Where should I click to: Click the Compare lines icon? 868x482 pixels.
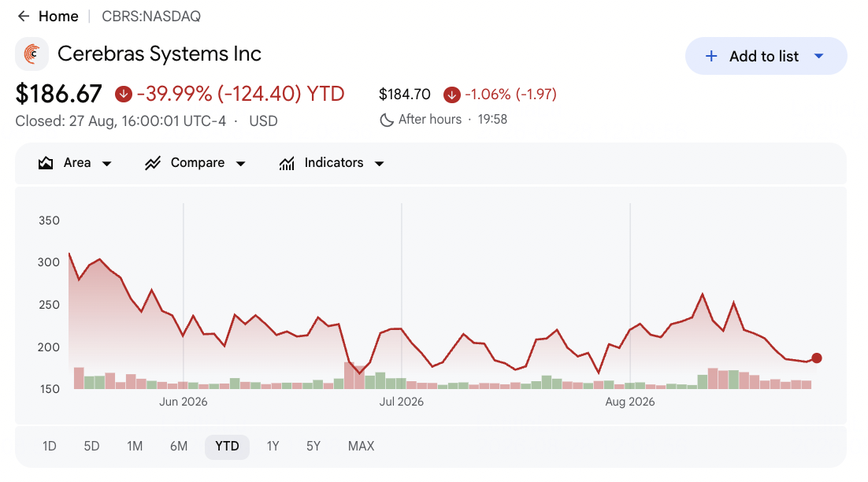[x=153, y=163]
